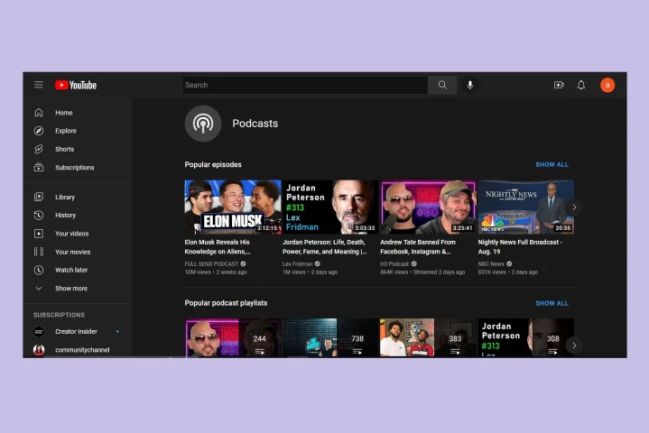Click the Podcasts page title
This screenshot has width=649, height=433.
[x=255, y=123]
